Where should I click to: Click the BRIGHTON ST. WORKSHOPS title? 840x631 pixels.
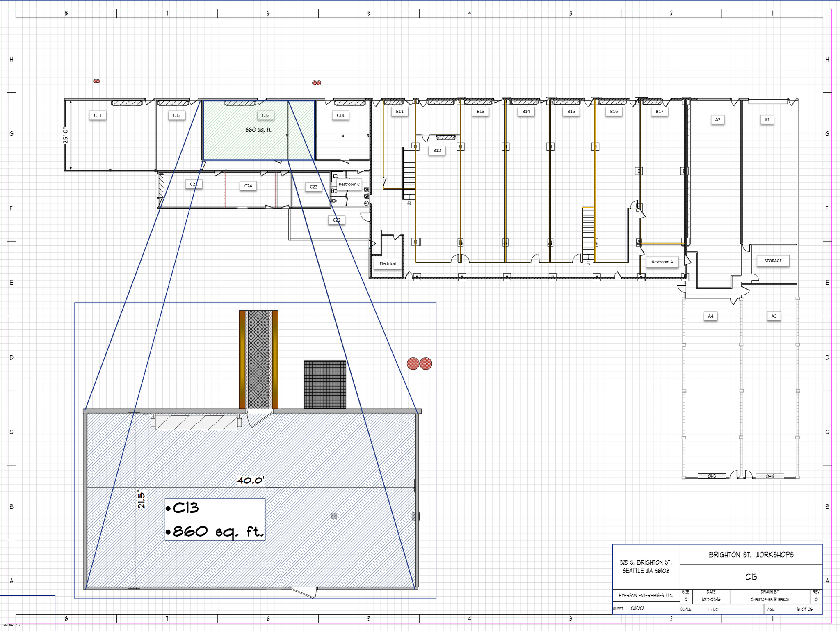click(751, 555)
